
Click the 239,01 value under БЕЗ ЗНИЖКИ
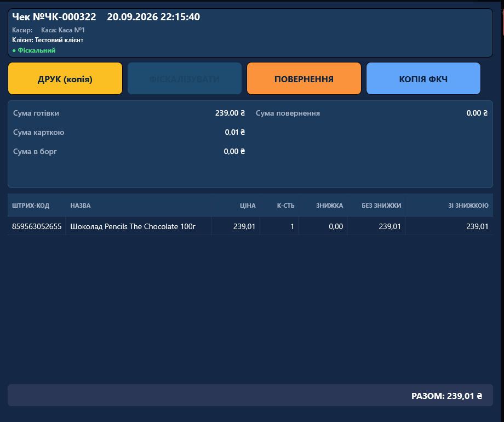390,226
